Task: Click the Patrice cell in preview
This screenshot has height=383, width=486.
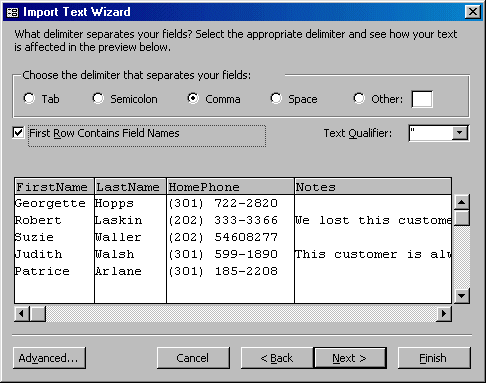Action: pos(42,271)
